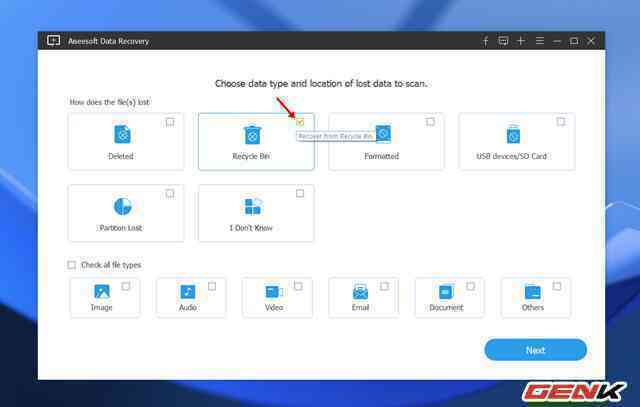Click the Aiseesoft Data Recovery app logo
The height and width of the screenshot is (407, 640).
(53, 41)
